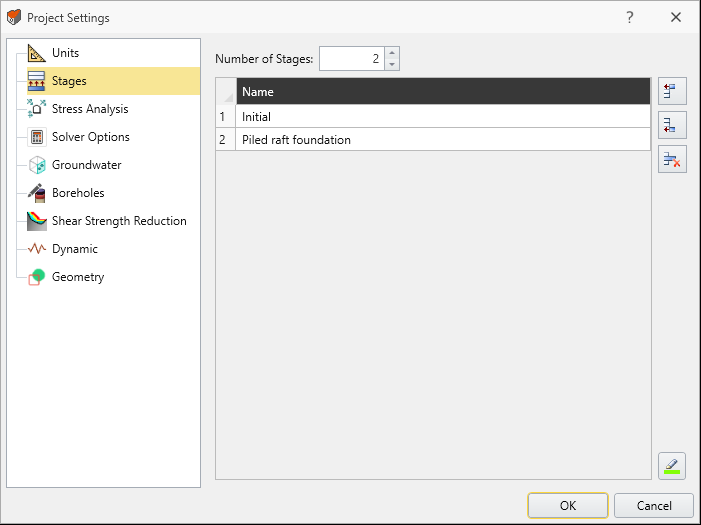Select Stages in the settings tree

(69, 81)
